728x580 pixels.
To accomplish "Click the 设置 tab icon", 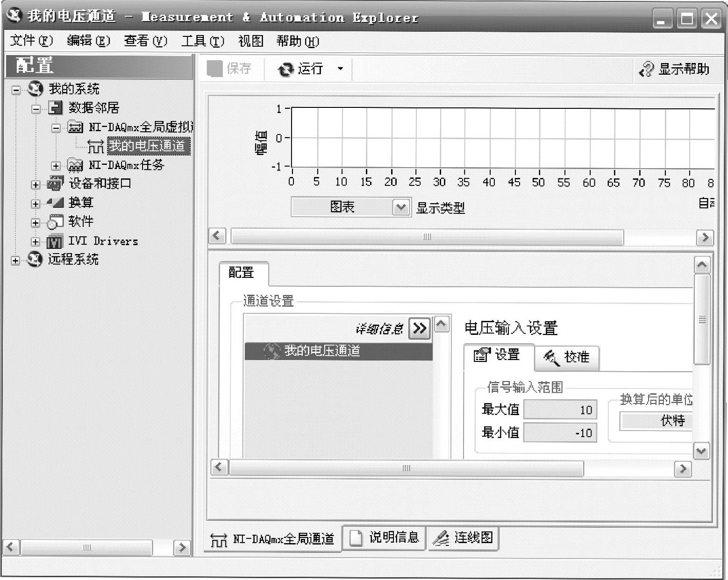I will (x=482, y=355).
